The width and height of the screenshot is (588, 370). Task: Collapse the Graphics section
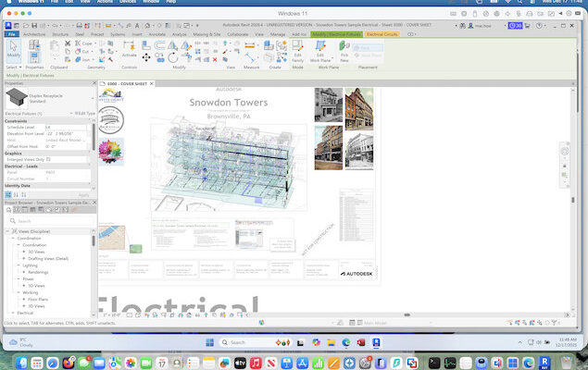(89, 154)
